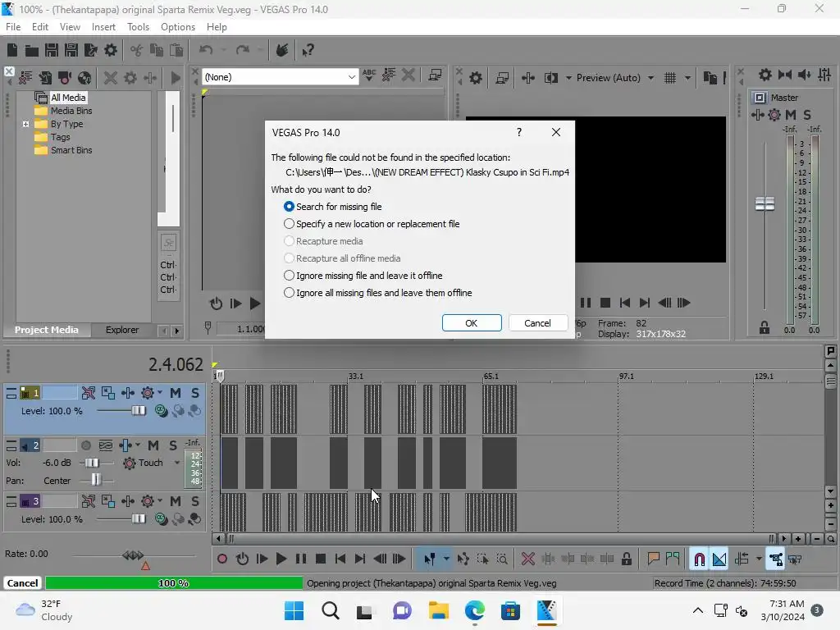The image size is (840, 630).
Task: Adjust track 2 Vol slider
Action: (92, 463)
